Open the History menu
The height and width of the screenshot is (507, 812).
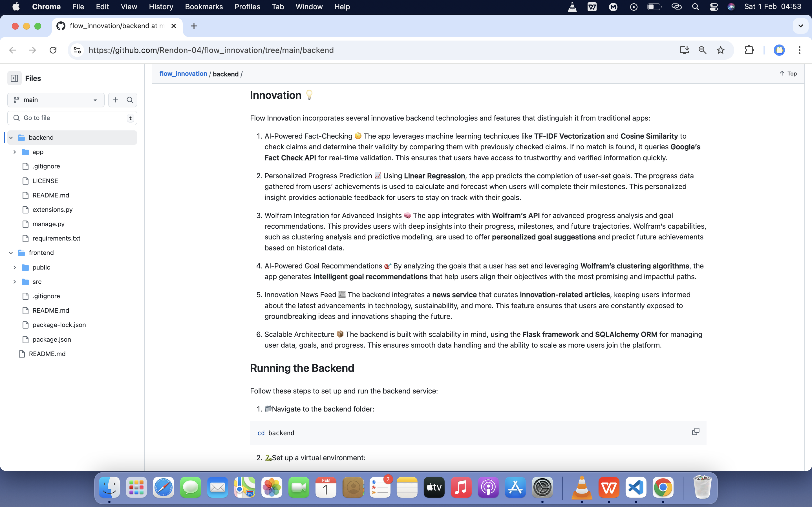point(161,7)
